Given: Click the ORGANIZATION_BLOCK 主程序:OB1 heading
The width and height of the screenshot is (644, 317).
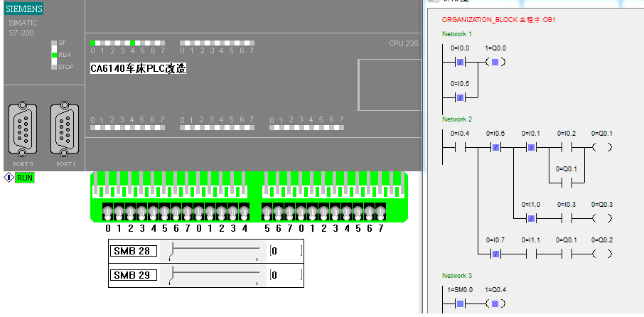Looking at the screenshot, I should tap(498, 19).
